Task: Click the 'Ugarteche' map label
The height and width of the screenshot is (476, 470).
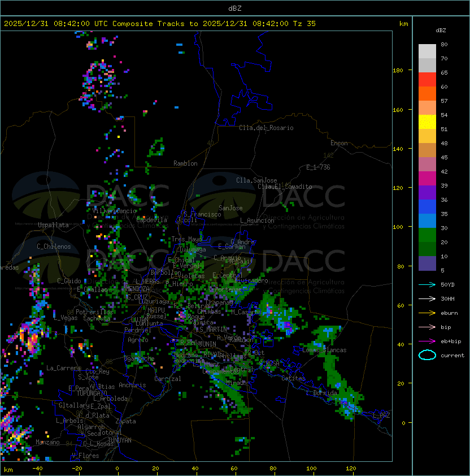Action: coord(140,358)
